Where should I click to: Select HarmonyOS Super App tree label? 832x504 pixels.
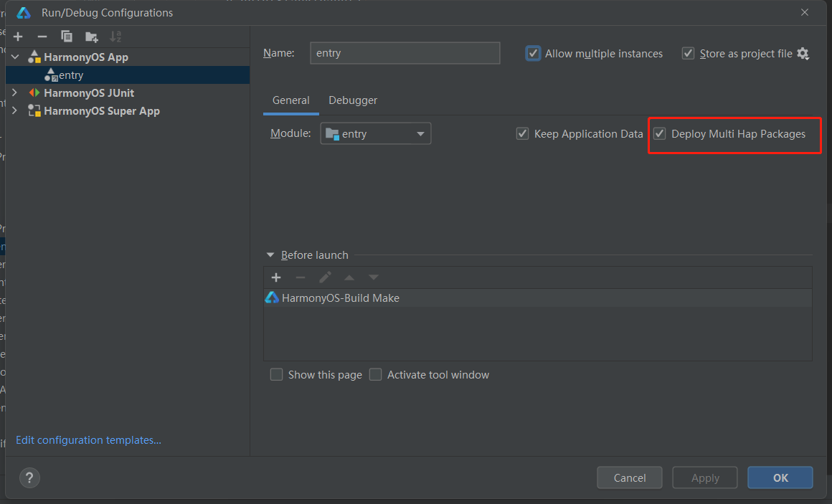coord(102,111)
